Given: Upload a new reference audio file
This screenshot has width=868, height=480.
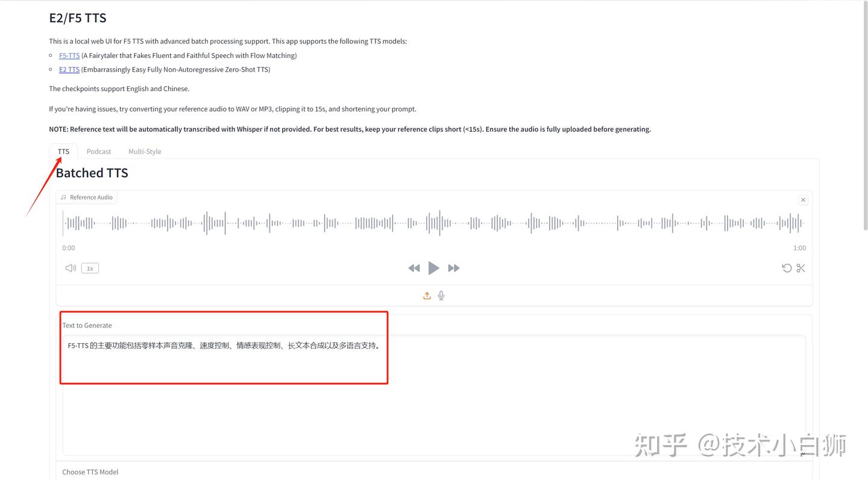Looking at the screenshot, I should coord(427,295).
